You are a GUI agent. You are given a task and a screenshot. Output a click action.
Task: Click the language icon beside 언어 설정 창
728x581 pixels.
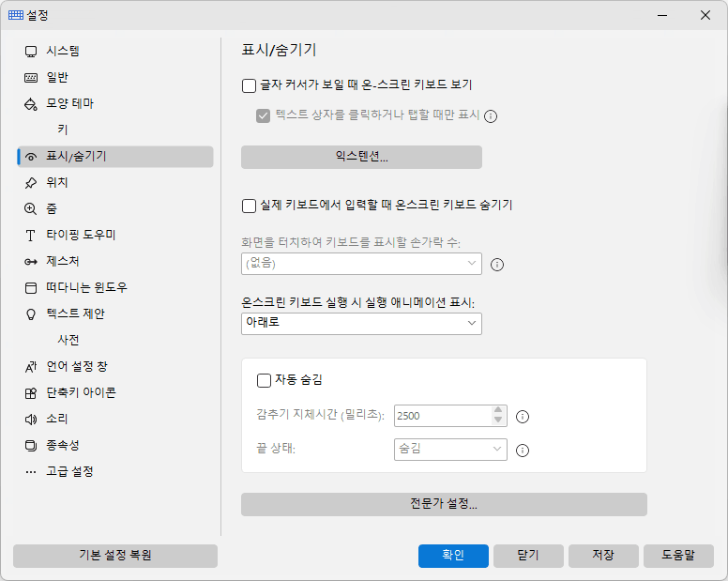coord(31,367)
